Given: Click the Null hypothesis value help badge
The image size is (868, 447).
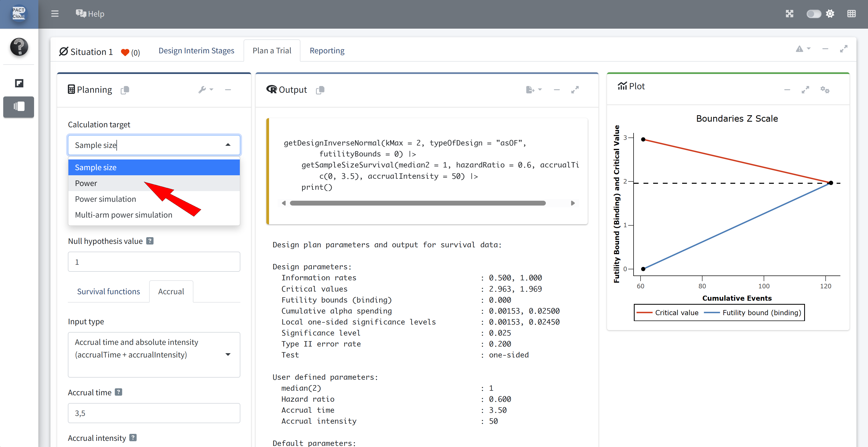Looking at the screenshot, I should point(150,241).
